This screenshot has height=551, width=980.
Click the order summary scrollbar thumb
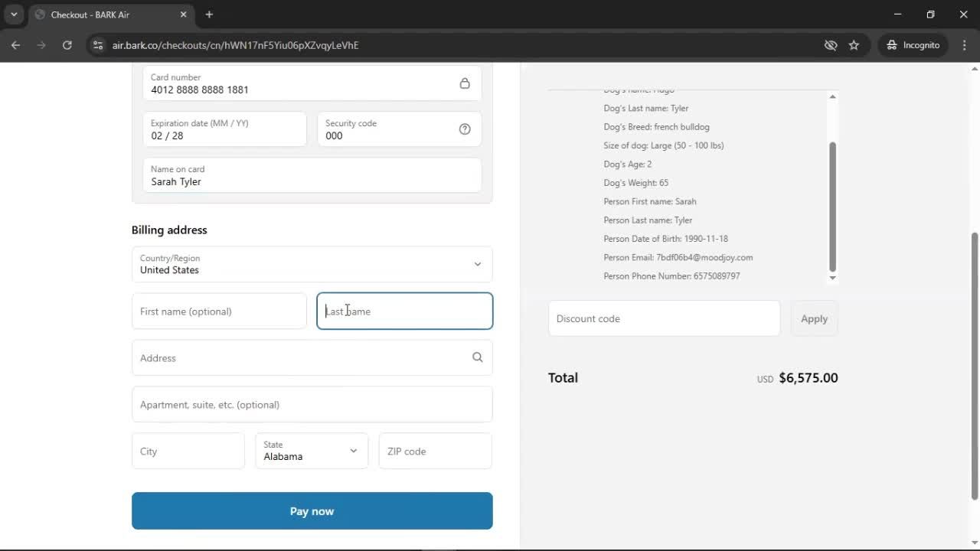[833, 207]
